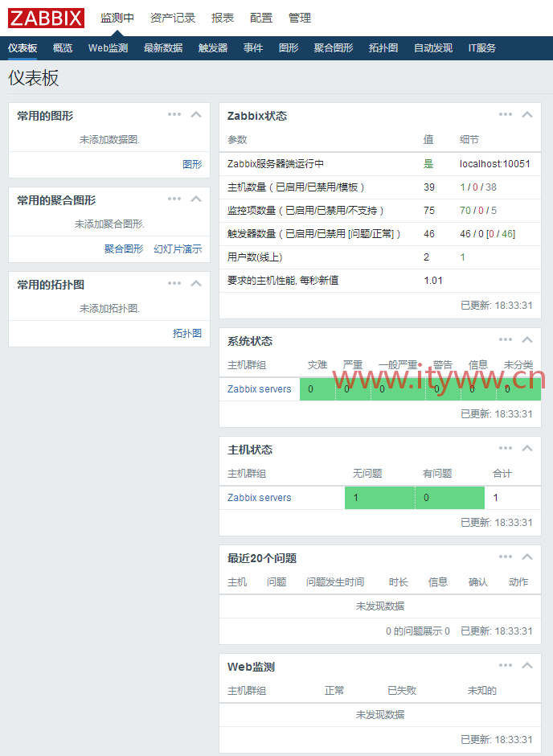Click the localhost:10051 detail value
Image resolution: width=553 pixels, height=756 pixels.
[494, 164]
